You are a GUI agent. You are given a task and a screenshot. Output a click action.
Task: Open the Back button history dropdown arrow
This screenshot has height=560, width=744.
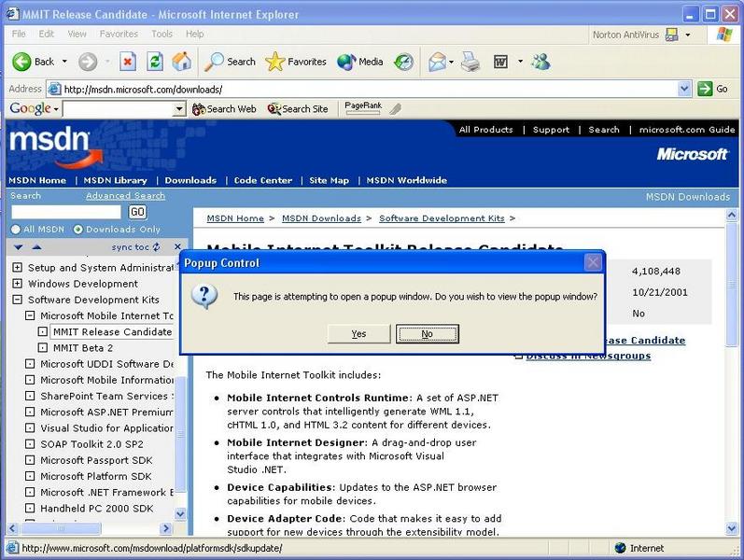64,62
